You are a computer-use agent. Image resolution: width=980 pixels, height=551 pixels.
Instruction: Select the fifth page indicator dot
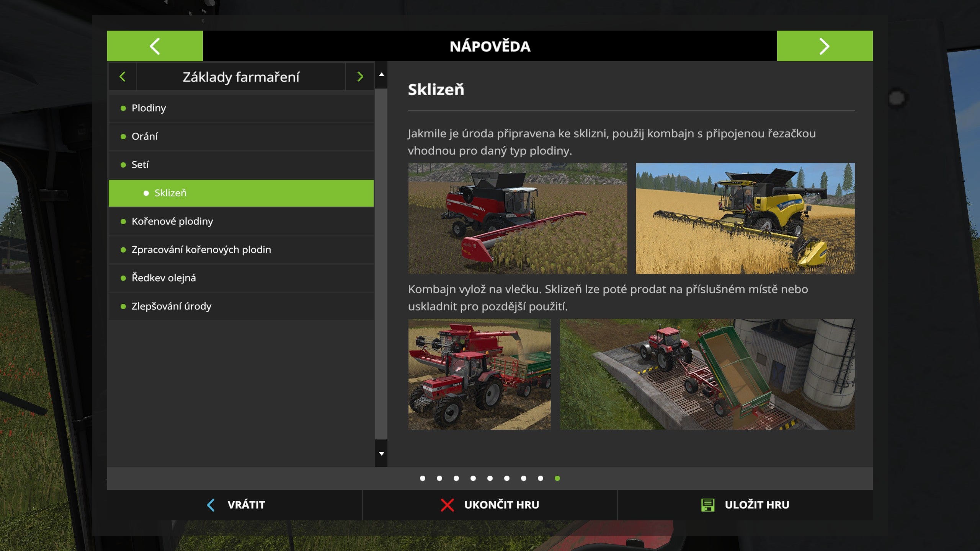490,478
